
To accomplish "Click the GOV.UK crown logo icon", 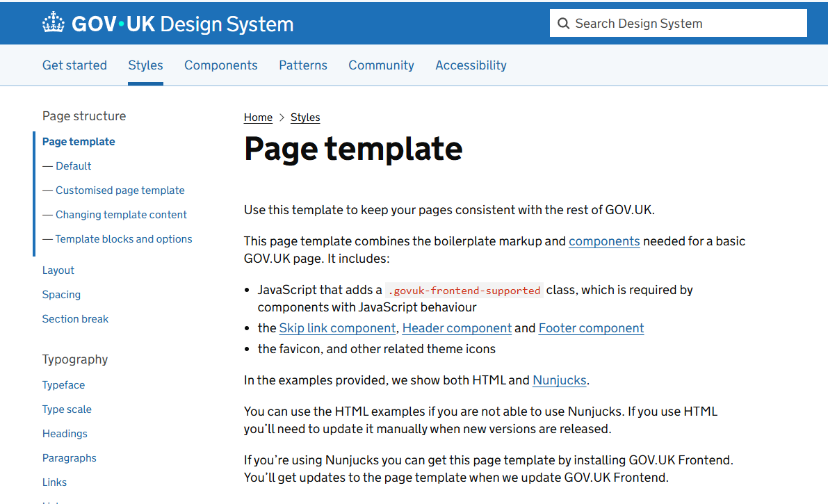I will pos(54,23).
